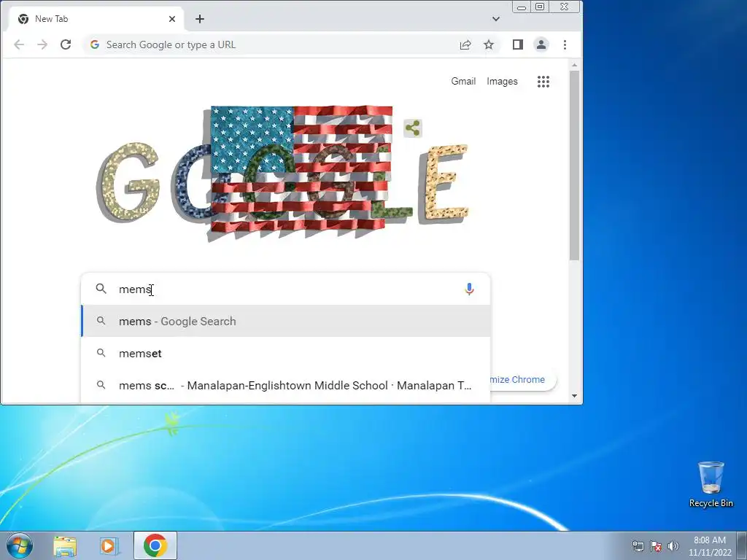
Task: Open the Action Center flag icon
Action: (656, 546)
